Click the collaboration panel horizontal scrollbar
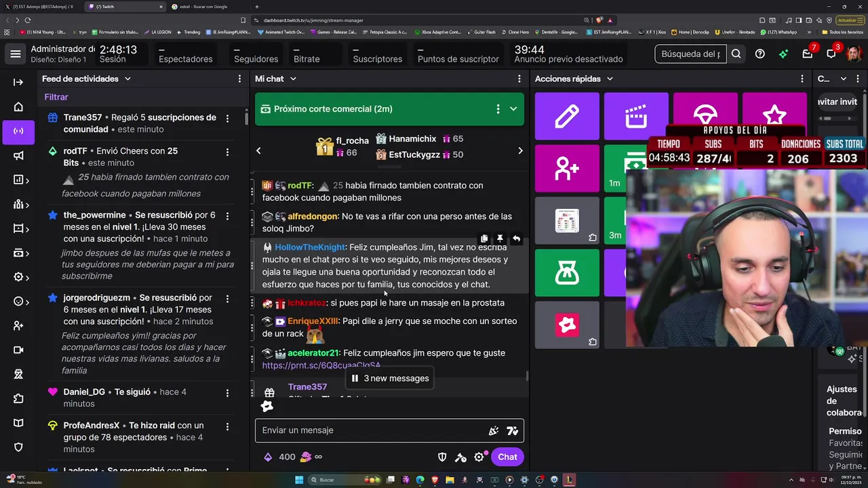868x488 pixels. click(x=826, y=119)
